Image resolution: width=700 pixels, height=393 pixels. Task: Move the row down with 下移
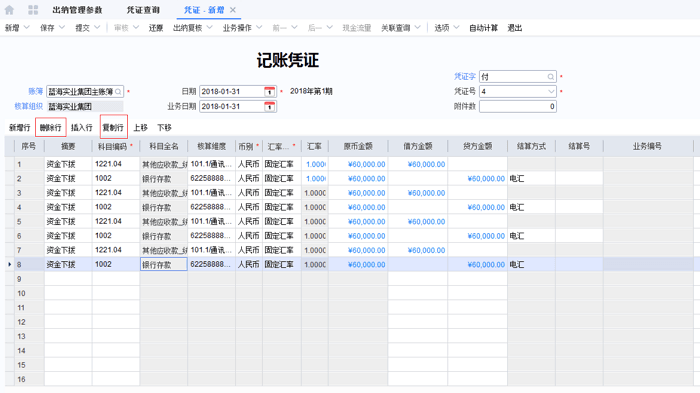click(x=164, y=128)
